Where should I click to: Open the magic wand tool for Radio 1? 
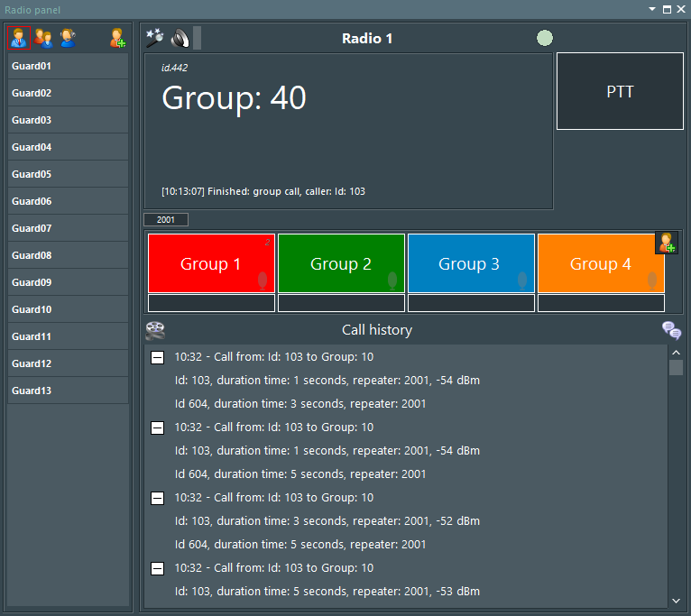coord(155,38)
